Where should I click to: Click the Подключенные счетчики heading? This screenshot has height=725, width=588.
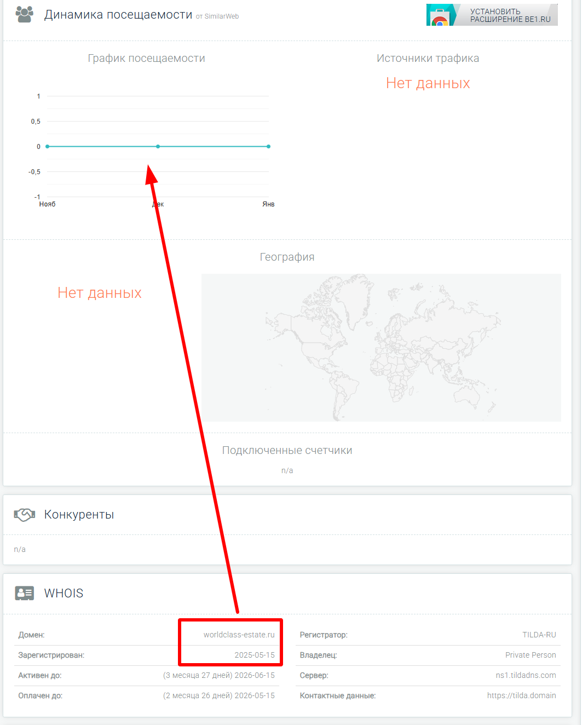(287, 450)
